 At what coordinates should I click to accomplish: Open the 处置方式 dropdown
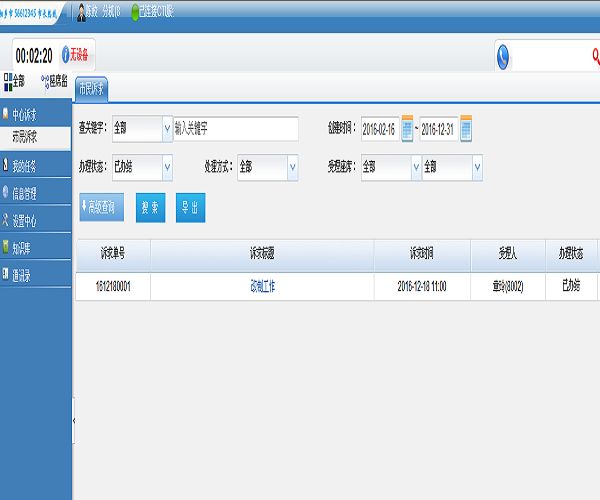click(292, 167)
